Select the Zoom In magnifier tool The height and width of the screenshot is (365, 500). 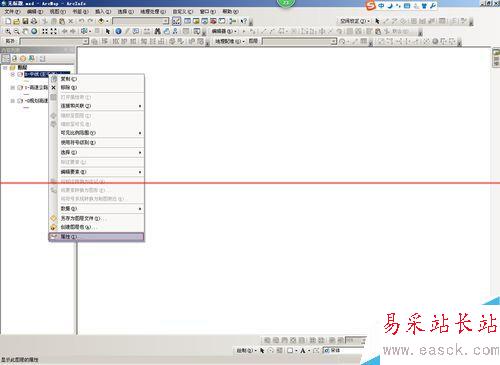coord(8,31)
